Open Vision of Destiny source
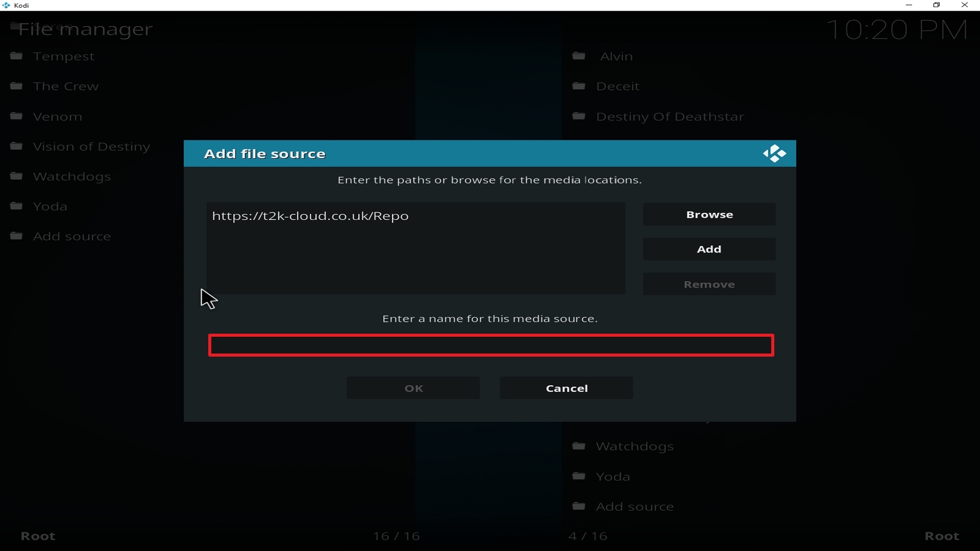 pos(92,146)
